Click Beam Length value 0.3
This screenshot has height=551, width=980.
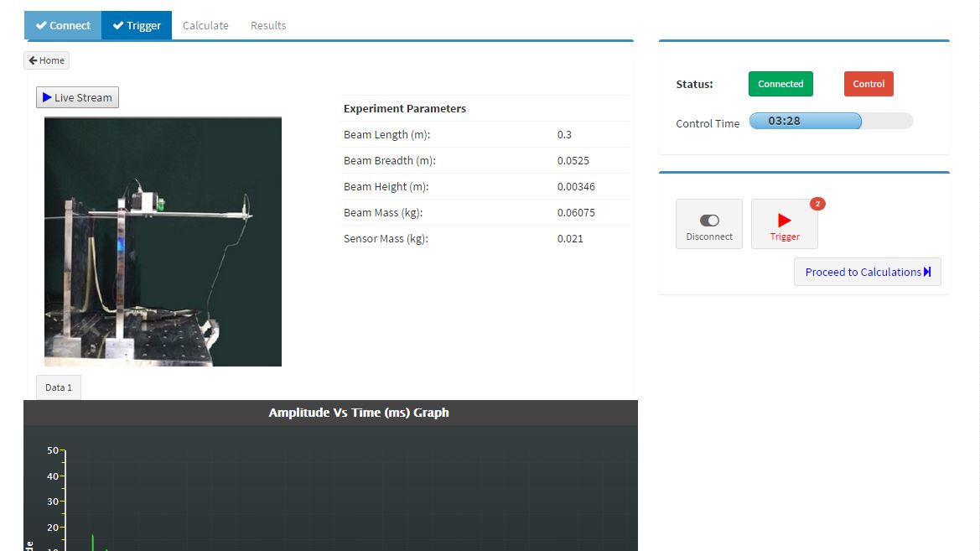(x=564, y=134)
